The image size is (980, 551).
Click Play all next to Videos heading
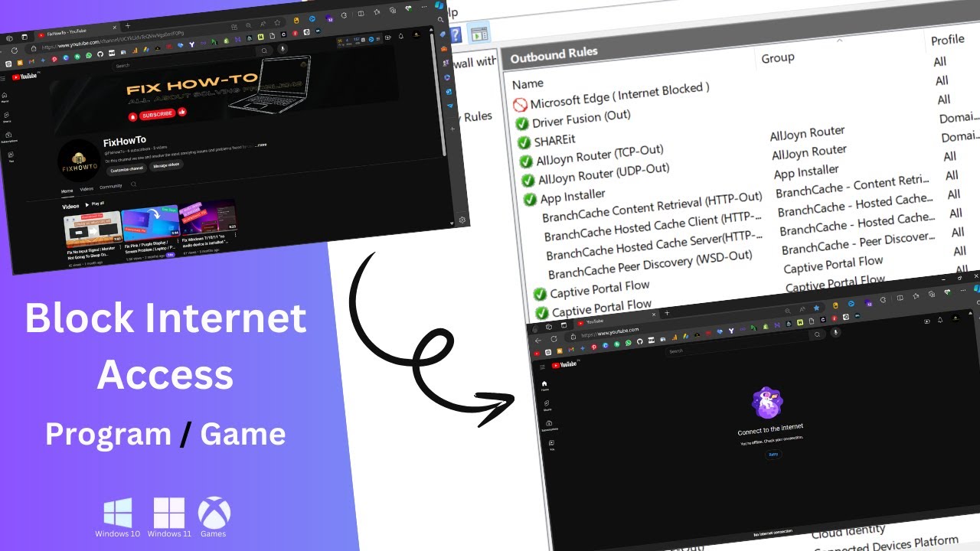tap(95, 204)
